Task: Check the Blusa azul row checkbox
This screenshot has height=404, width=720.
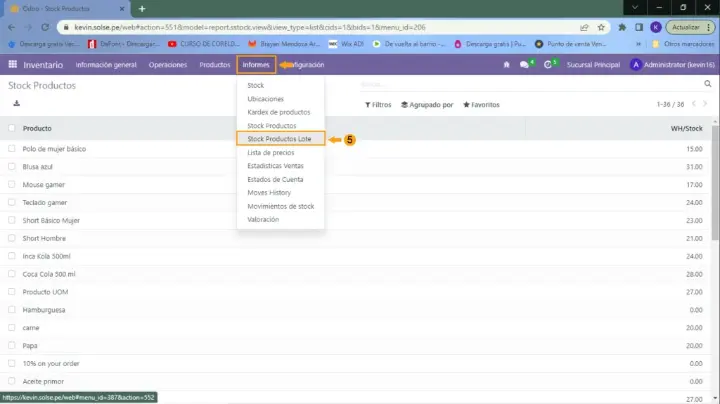Action: pyautogui.click(x=12, y=167)
